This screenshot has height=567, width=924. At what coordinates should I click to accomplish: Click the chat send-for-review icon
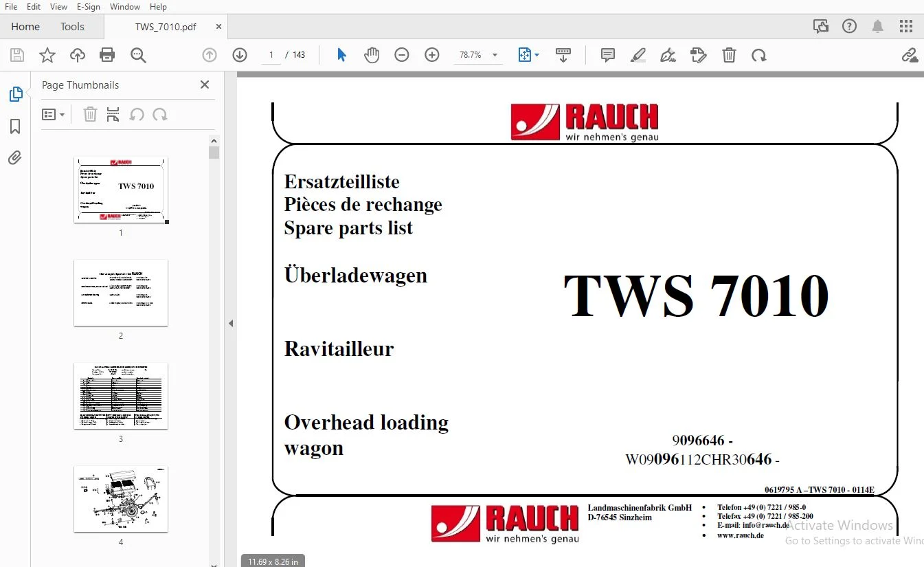821,27
